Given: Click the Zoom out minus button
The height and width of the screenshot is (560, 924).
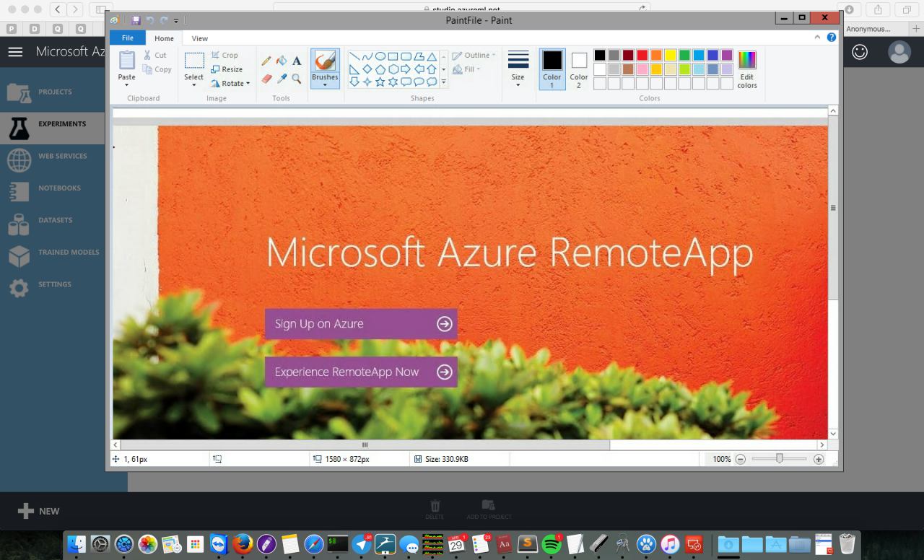Looking at the screenshot, I should pos(741,459).
